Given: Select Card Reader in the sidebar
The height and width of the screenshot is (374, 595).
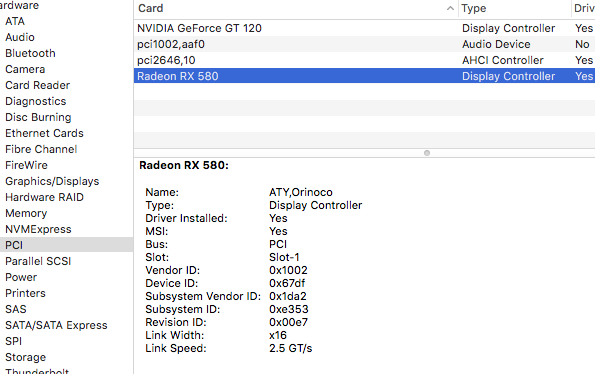Looking at the screenshot, I should 38,85.
